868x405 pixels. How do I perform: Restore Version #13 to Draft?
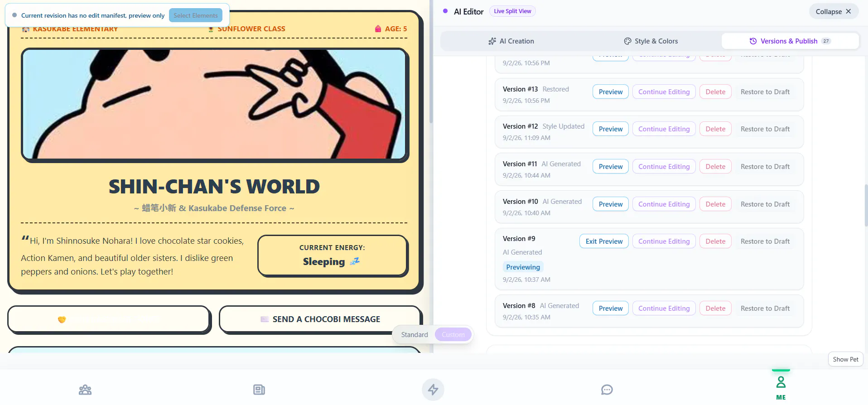765,92
